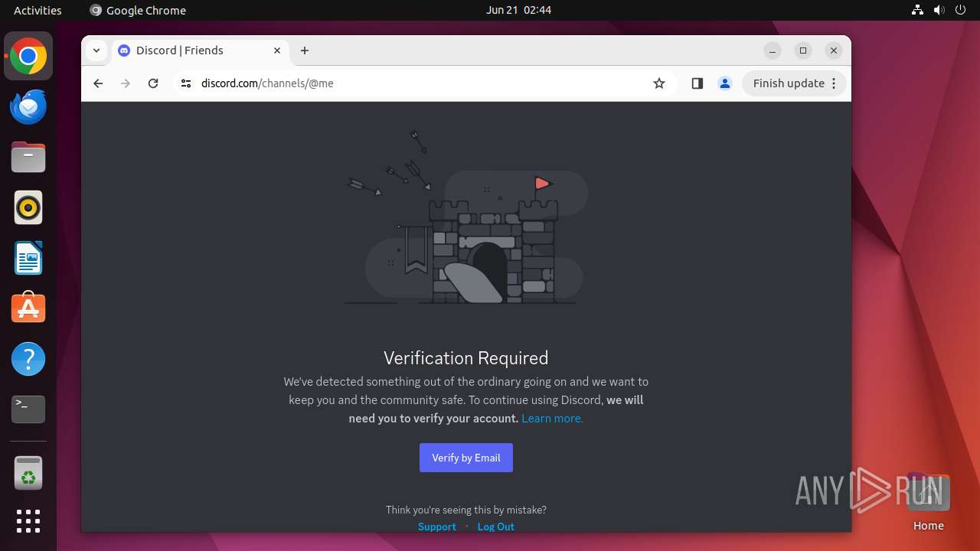980x551 pixels.
Task: Open the Activities overview
Action: point(38,10)
